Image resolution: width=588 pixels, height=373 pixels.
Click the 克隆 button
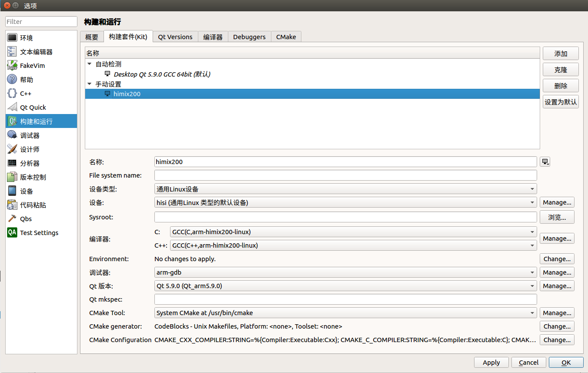click(560, 69)
